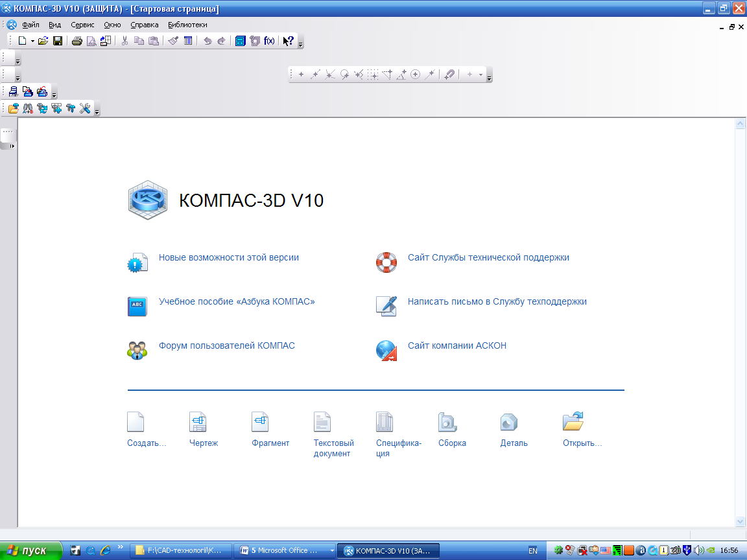The height and width of the screenshot is (560, 747).
Task: Click the magnet disable-snaps icon
Action: tap(449, 75)
